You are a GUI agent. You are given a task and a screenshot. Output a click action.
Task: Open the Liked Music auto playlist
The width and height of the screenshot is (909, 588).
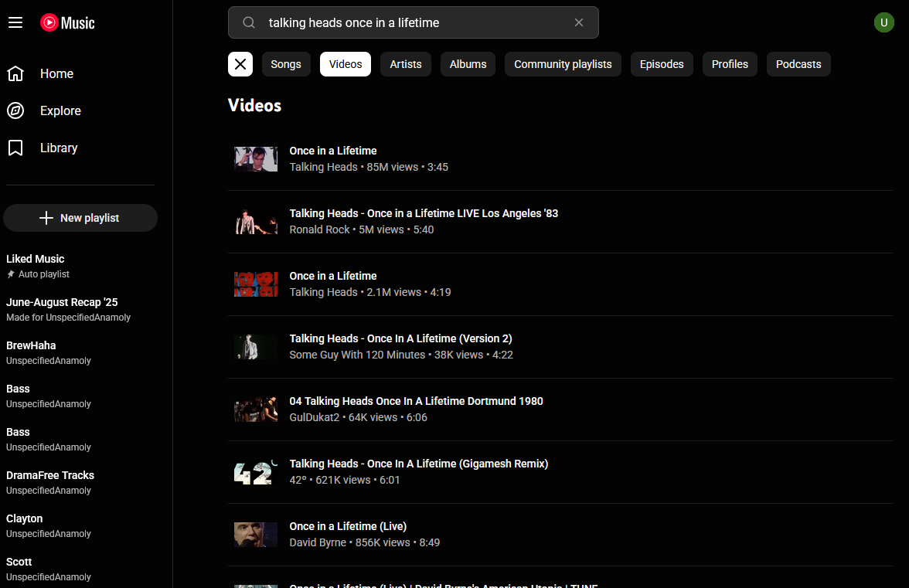(x=35, y=258)
